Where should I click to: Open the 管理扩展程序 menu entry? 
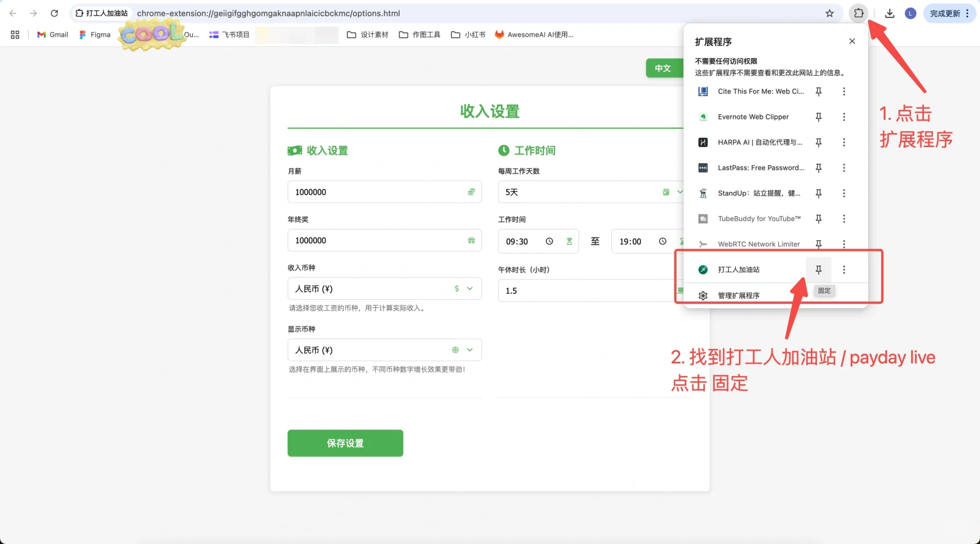[738, 295]
